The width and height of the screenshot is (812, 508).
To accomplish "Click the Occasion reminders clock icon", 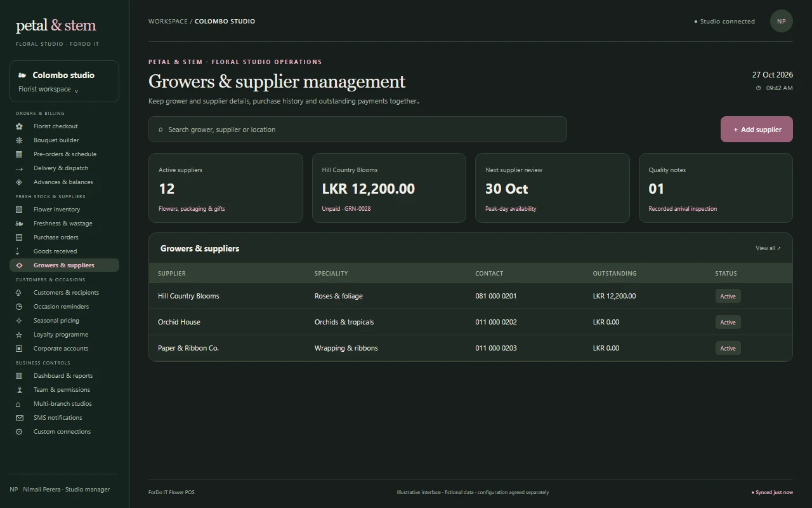I will point(19,307).
